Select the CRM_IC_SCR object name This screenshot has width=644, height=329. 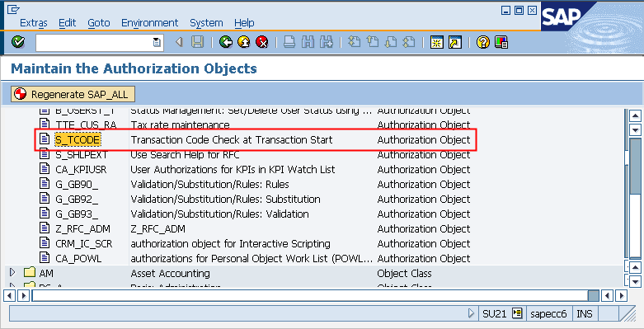[84, 243]
